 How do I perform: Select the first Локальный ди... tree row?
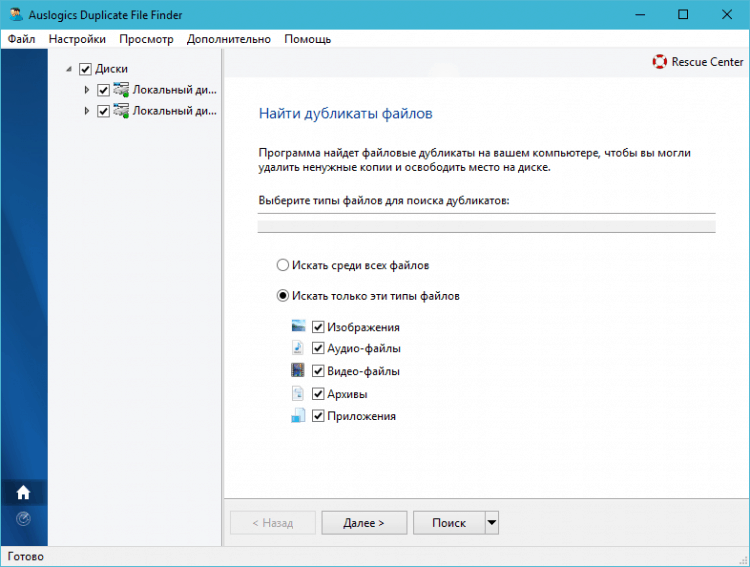175,89
